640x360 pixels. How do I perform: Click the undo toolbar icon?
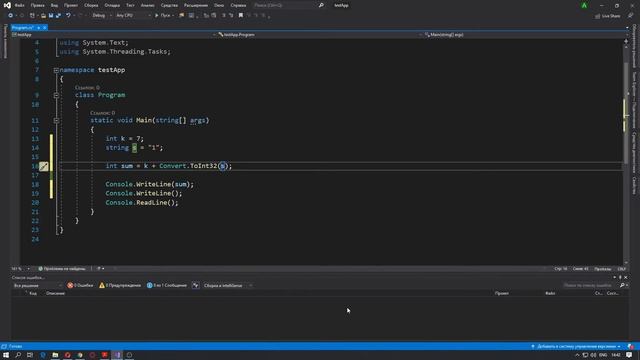pyautogui.click(x=68, y=16)
